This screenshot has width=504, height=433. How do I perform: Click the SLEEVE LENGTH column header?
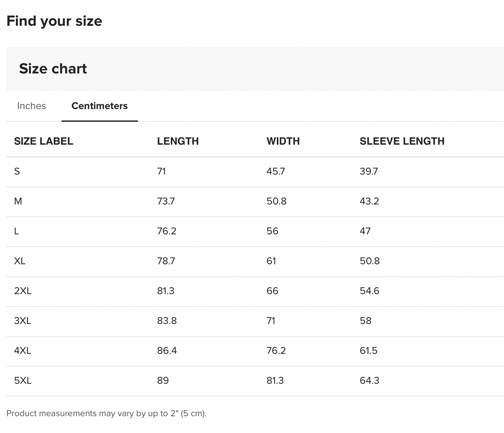(x=402, y=141)
